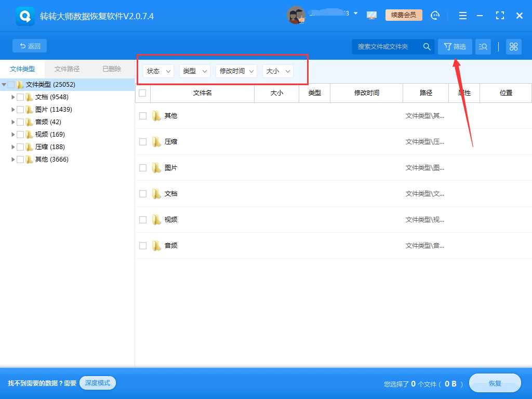Open the 筛选 filter tool
This screenshot has height=399, width=532.
pos(455,46)
